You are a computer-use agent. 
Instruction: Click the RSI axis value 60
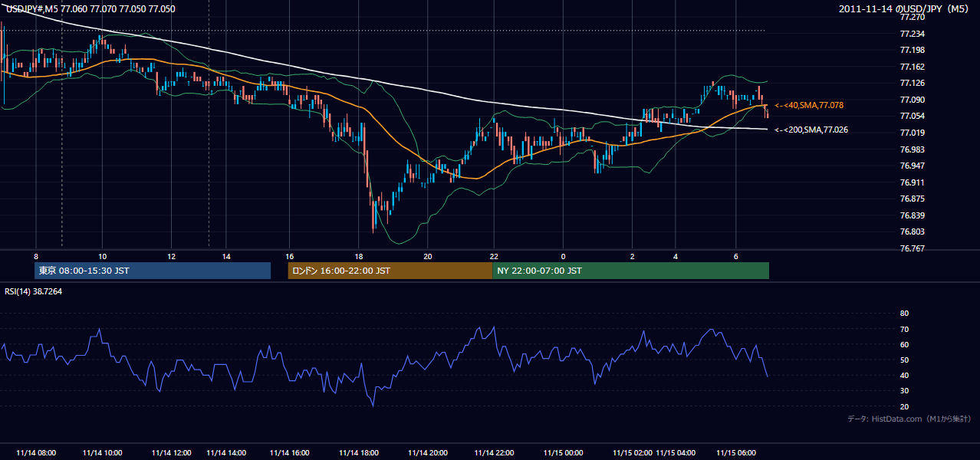904,344
